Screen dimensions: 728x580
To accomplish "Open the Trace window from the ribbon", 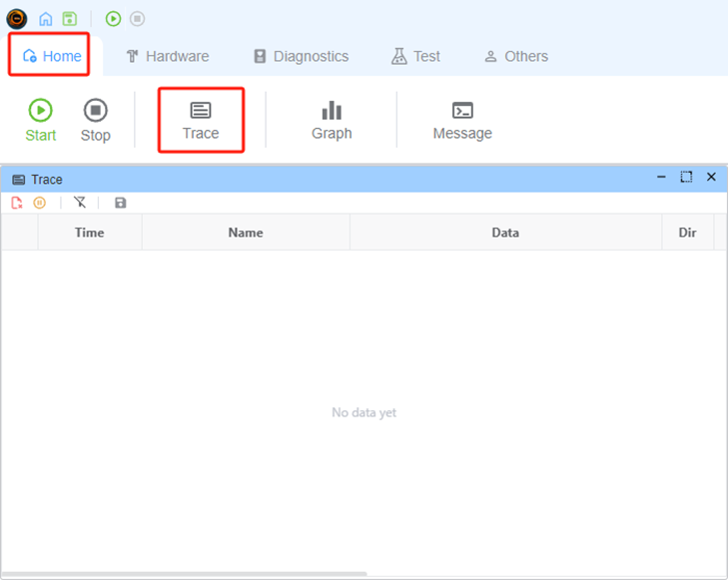I will 201,121.
